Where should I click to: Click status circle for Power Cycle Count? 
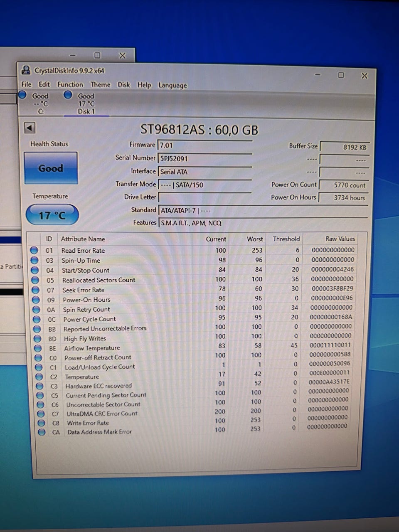tap(37, 319)
